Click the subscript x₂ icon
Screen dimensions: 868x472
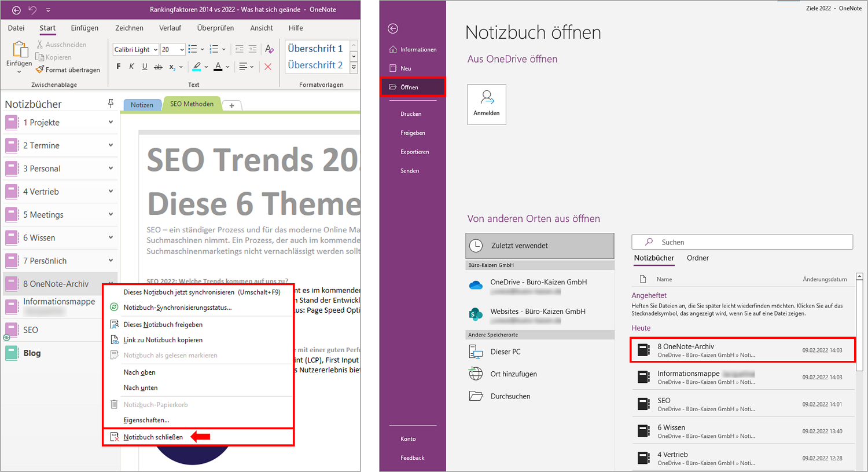click(x=172, y=67)
